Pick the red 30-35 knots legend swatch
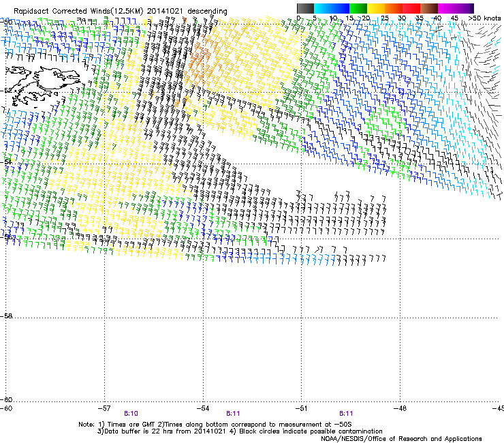This screenshot has height=443, width=504. coord(411,8)
